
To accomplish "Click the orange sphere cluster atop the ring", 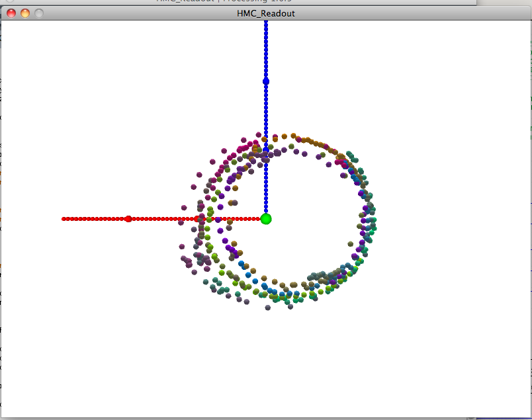I will 311,142.
